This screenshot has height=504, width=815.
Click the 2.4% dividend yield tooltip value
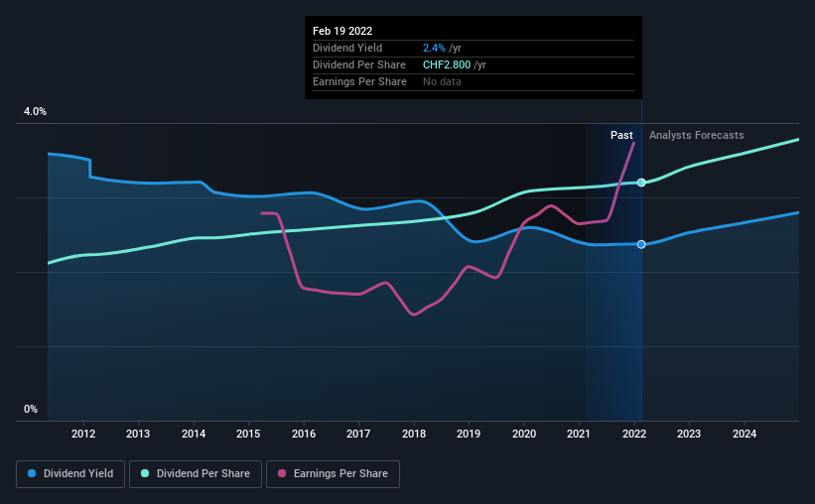(434, 48)
